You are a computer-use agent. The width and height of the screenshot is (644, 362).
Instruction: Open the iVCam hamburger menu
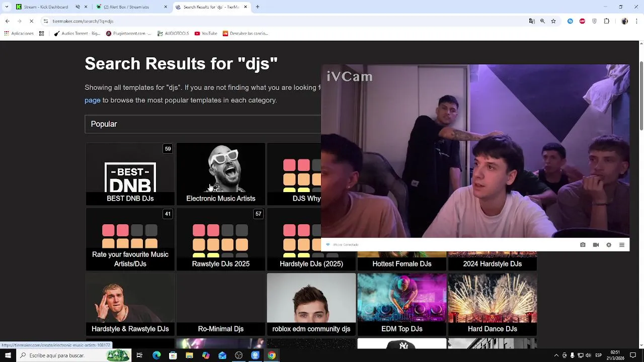point(622,245)
